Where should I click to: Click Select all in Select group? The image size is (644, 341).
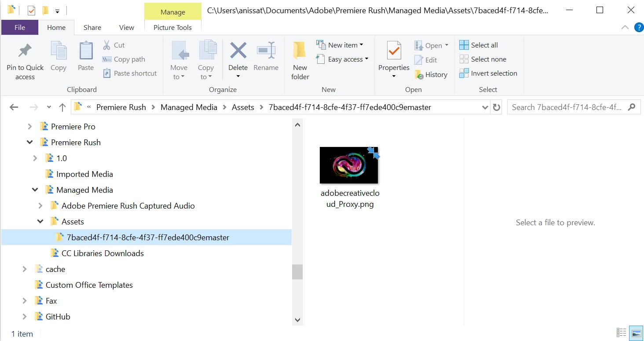[x=479, y=45]
